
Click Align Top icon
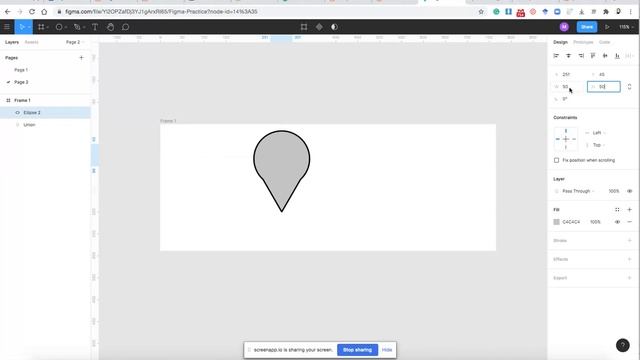pyautogui.click(x=593, y=56)
